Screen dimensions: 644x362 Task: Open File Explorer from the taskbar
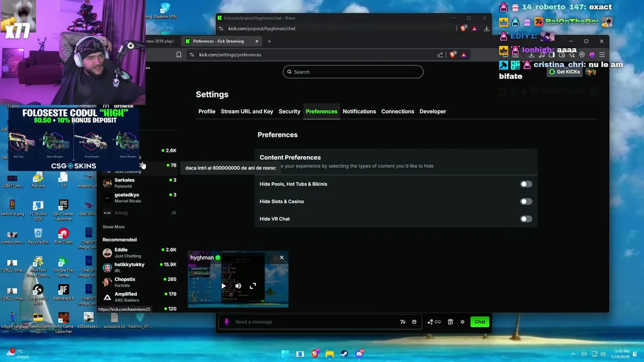(330, 354)
